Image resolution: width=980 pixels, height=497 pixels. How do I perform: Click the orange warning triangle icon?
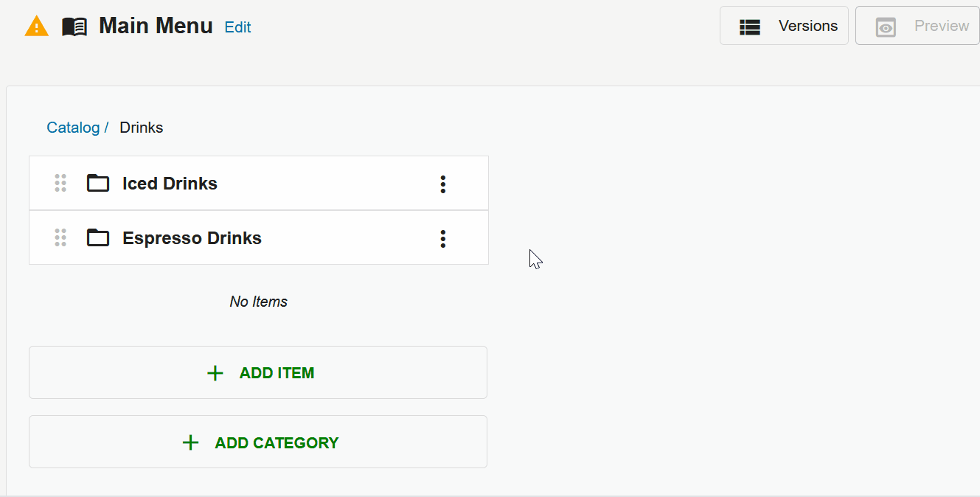(x=36, y=27)
